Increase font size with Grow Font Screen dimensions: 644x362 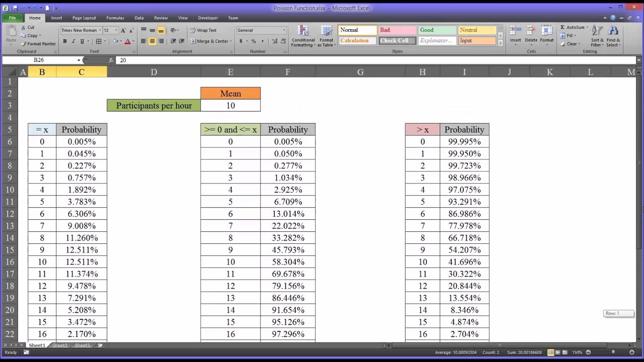pyautogui.click(x=123, y=30)
